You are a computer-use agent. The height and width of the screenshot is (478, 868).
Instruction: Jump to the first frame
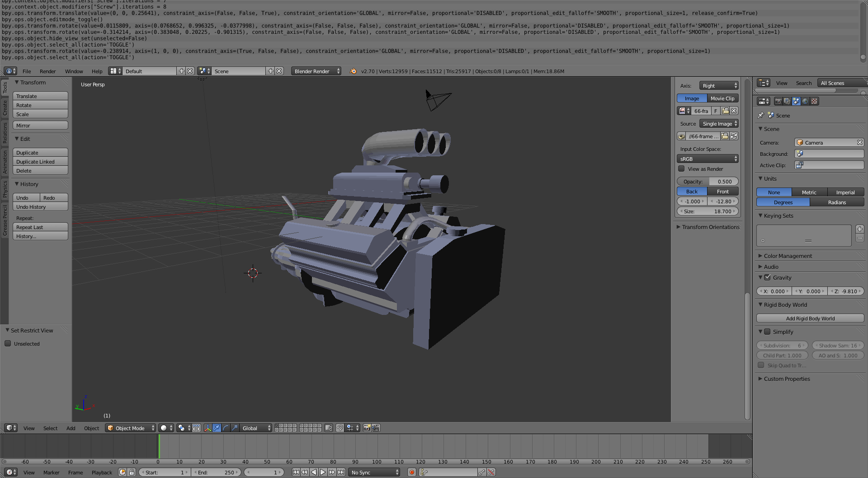click(296, 472)
